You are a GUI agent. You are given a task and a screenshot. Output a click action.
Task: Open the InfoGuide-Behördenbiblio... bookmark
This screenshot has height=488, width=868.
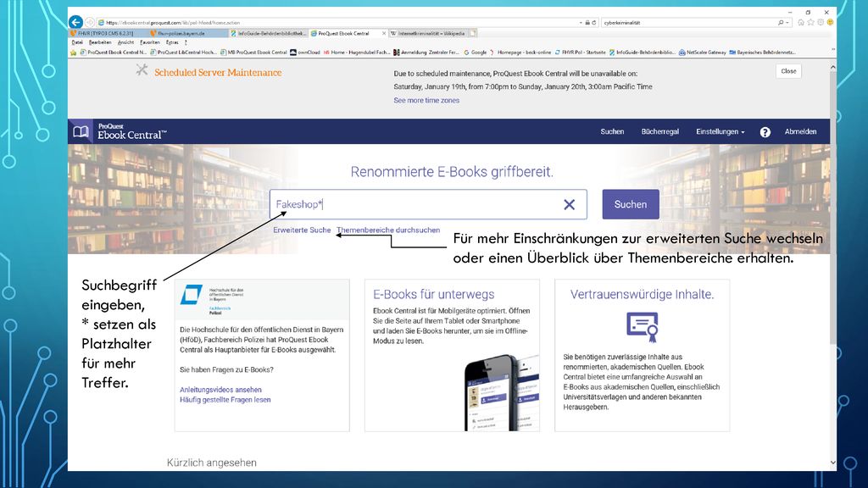coord(643,53)
